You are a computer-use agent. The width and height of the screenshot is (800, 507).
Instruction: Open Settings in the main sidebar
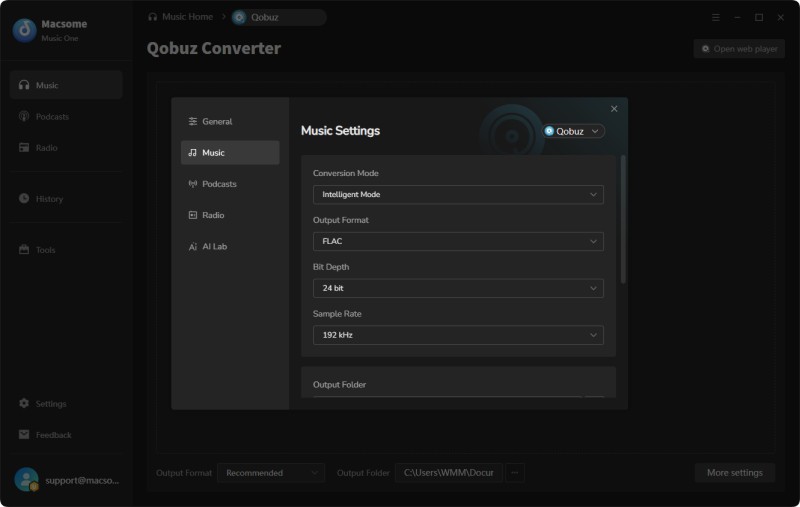point(66,403)
